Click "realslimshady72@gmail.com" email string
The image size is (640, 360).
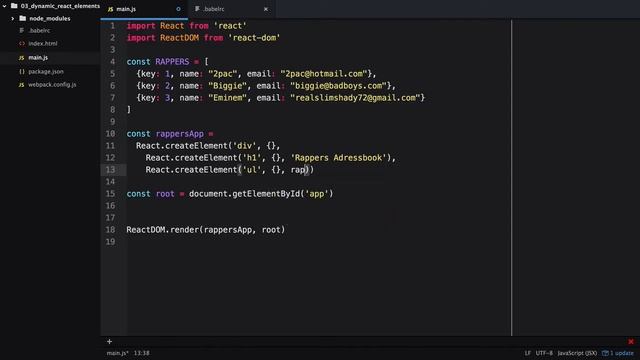tap(355, 98)
